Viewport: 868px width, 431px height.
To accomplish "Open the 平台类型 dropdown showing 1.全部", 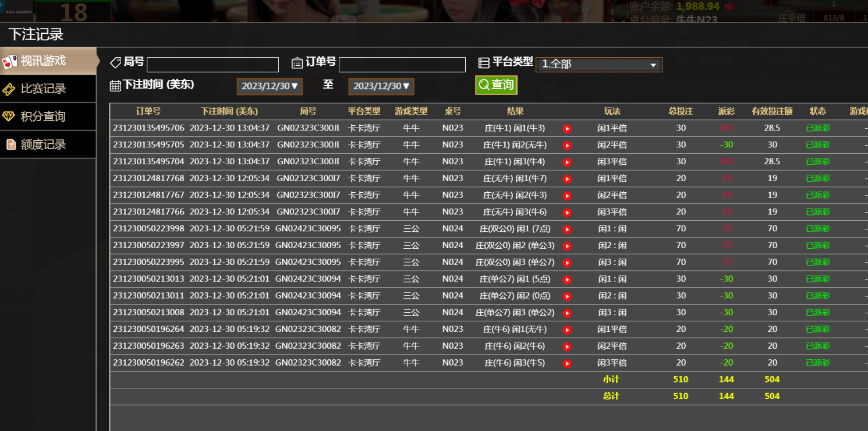I will pyautogui.click(x=599, y=65).
